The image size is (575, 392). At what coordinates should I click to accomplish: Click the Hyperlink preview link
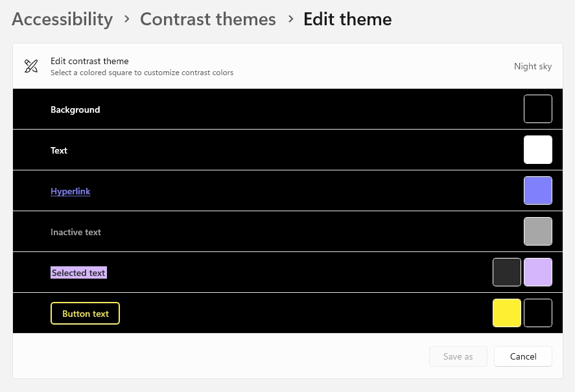pos(70,191)
